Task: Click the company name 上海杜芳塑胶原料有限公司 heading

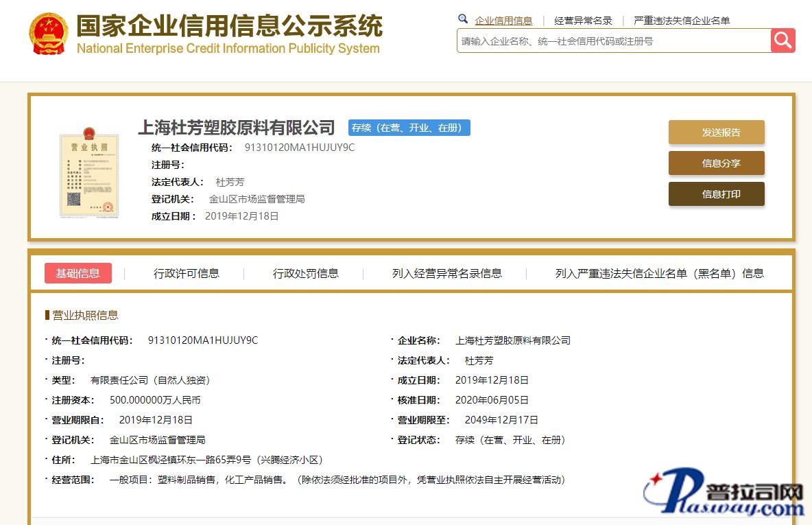Action: (x=236, y=128)
